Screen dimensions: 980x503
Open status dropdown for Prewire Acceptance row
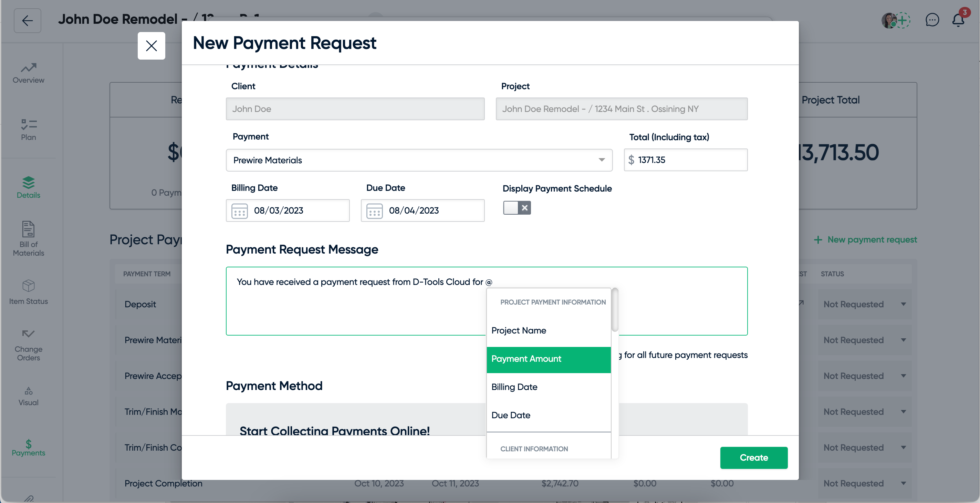click(864, 376)
